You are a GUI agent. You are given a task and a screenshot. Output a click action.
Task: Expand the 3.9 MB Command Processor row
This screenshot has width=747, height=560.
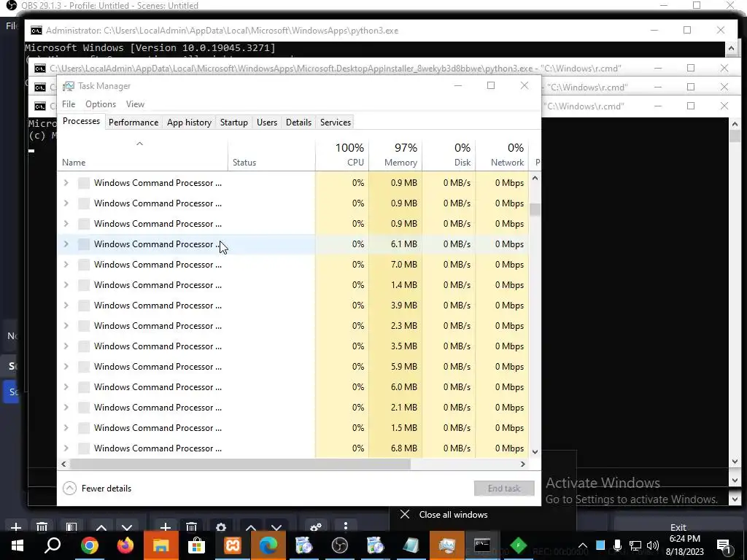pyautogui.click(x=66, y=306)
